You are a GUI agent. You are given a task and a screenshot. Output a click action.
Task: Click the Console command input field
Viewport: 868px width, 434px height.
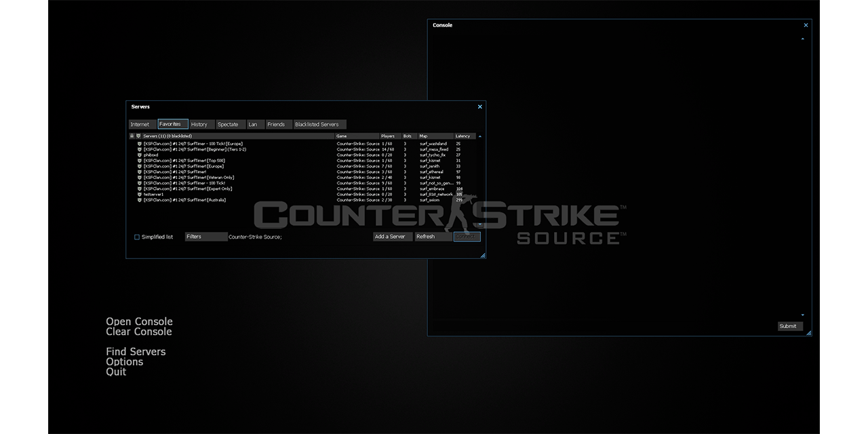[604, 326]
